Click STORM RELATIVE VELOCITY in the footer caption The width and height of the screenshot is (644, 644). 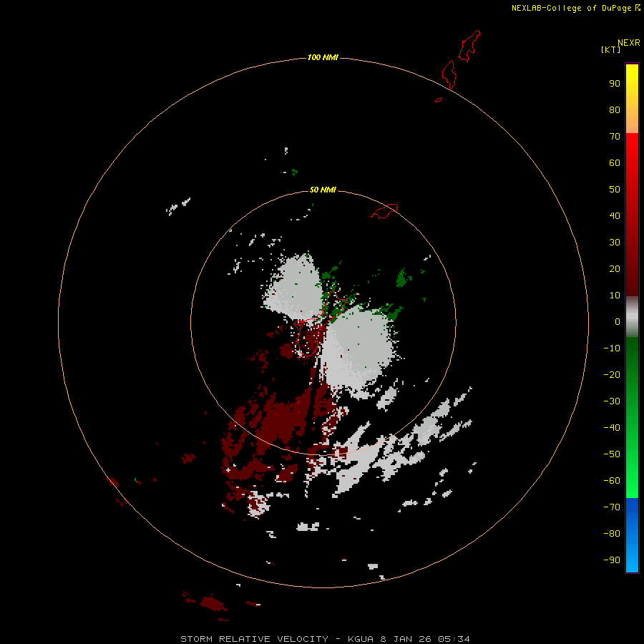(x=254, y=639)
